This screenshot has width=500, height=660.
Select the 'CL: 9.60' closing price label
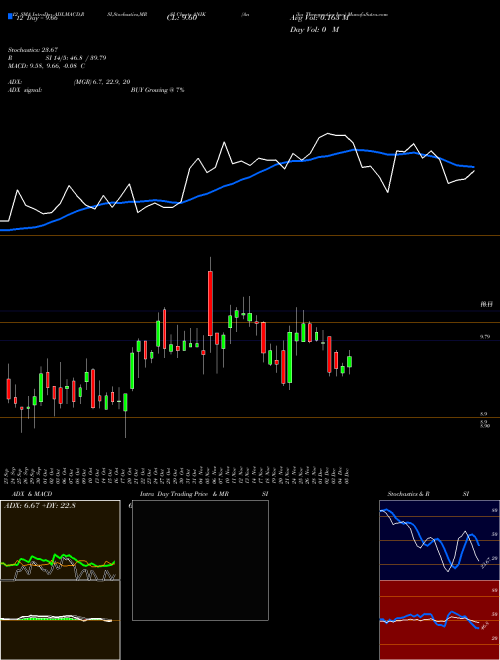tap(181, 19)
